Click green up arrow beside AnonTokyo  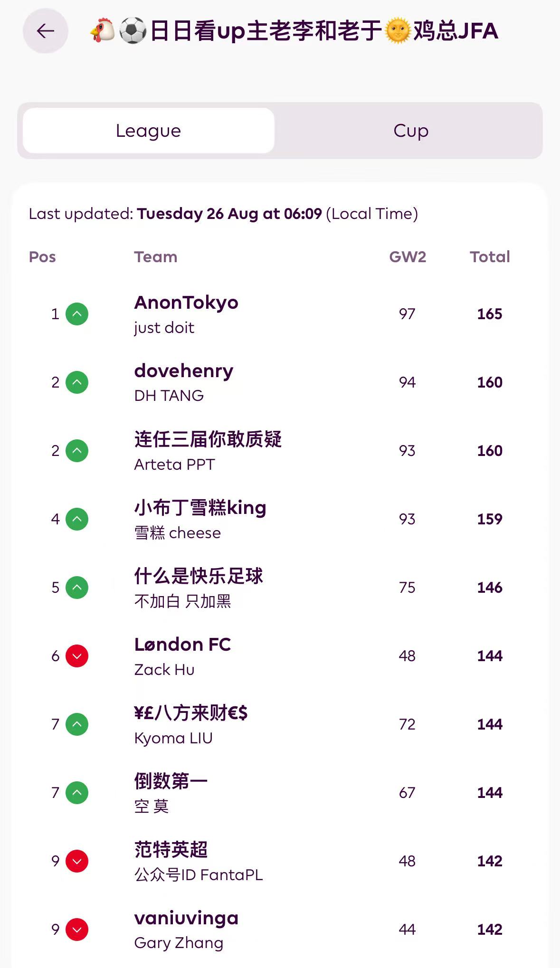point(77,314)
